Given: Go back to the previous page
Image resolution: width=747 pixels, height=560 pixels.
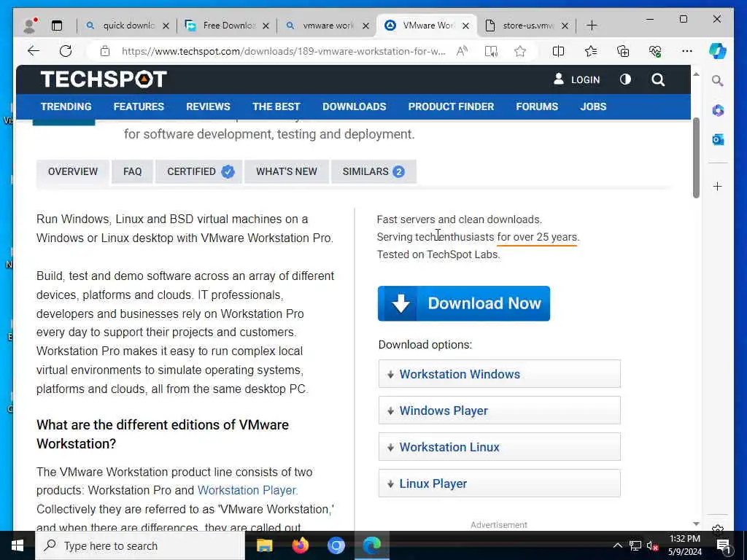Looking at the screenshot, I should click(34, 51).
